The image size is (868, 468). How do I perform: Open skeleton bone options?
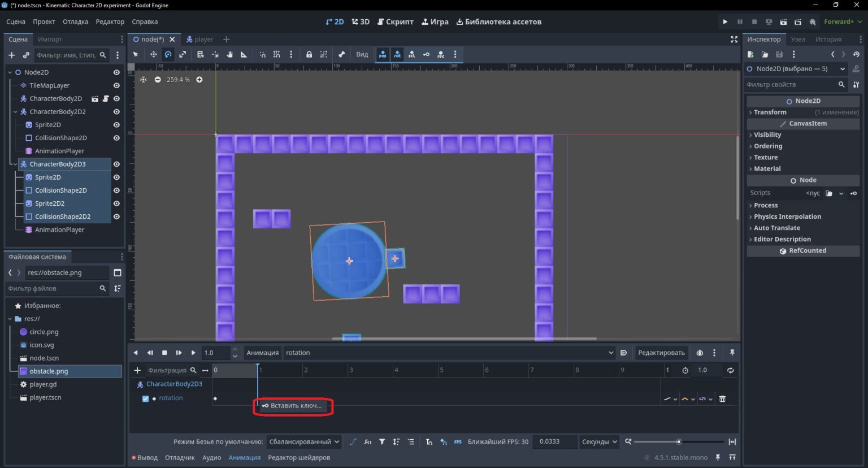(x=341, y=54)
